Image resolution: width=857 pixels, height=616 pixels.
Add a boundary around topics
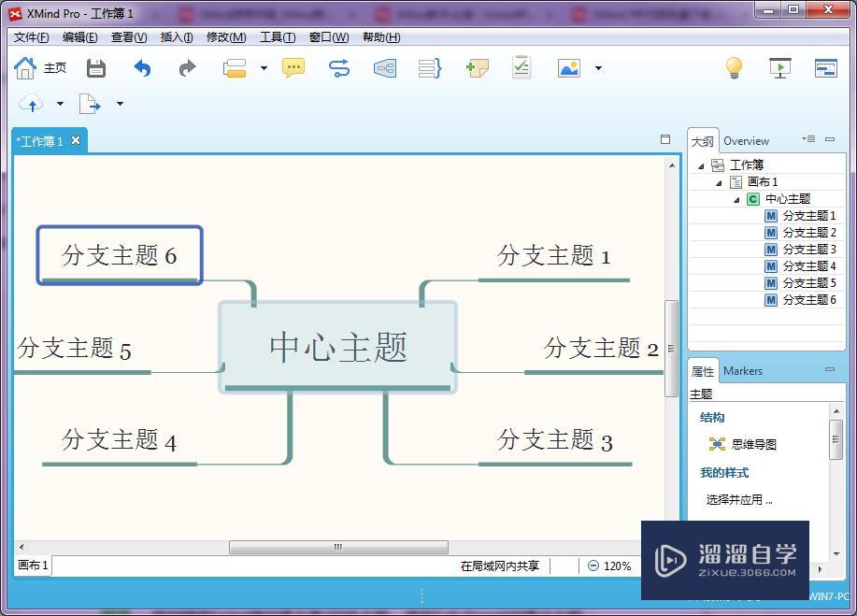tap(385, 68)
